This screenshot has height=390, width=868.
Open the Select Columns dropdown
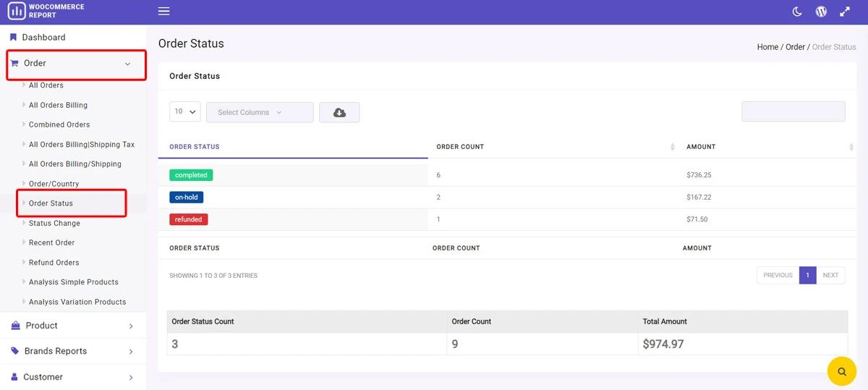(x=260, y=112)
